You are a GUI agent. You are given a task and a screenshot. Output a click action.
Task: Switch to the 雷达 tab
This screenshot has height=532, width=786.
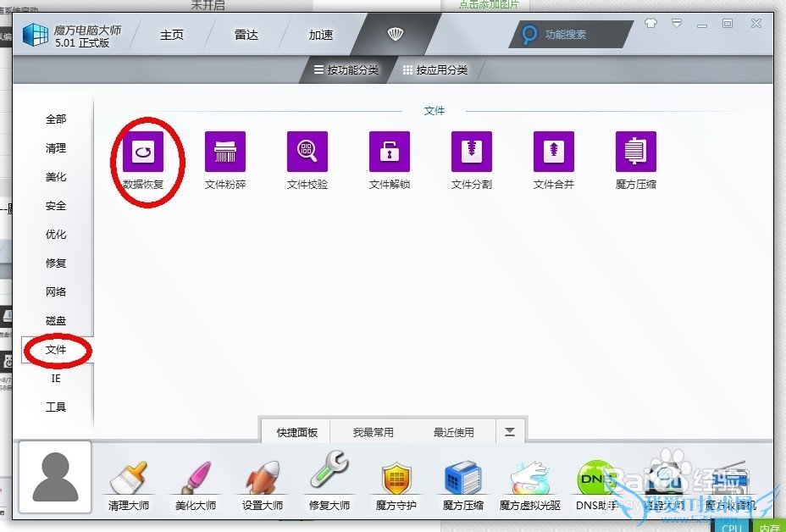pos(246,35)
